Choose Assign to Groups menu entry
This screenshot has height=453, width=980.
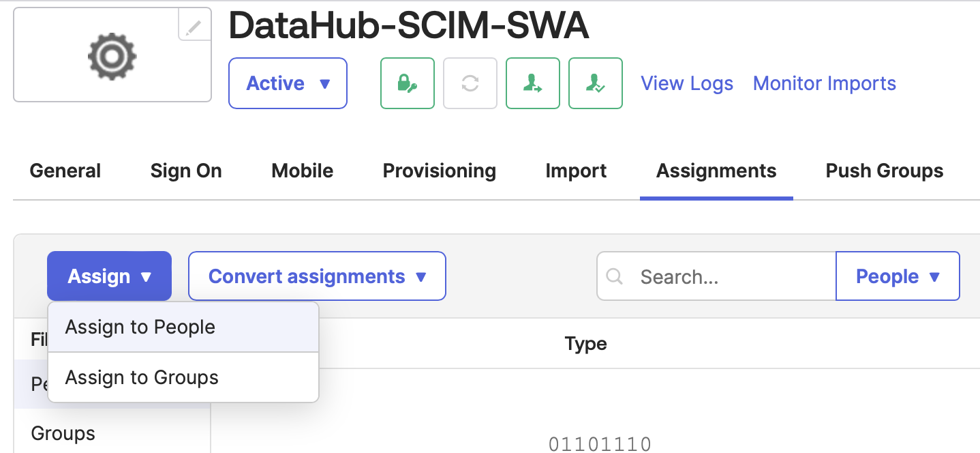183,377
